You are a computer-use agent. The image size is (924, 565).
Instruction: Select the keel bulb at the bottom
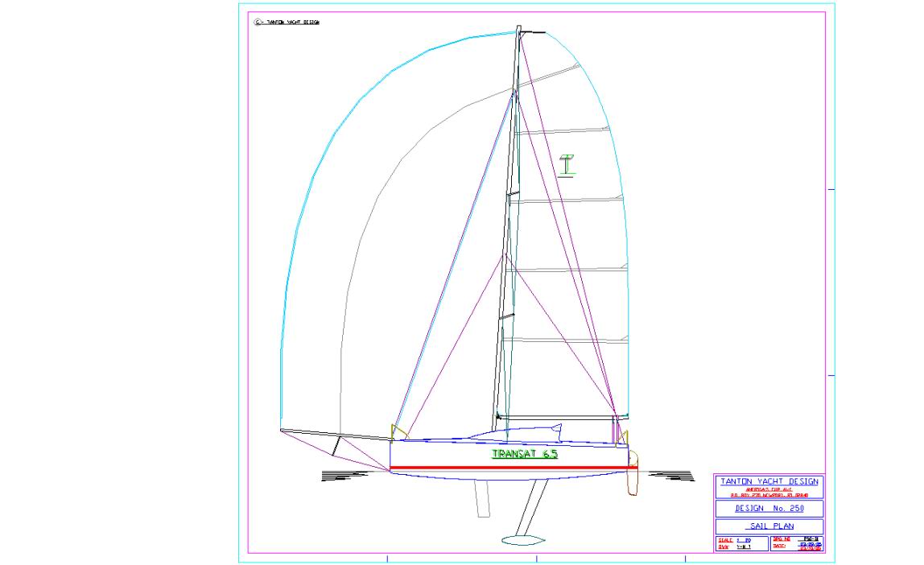point(522,539)
